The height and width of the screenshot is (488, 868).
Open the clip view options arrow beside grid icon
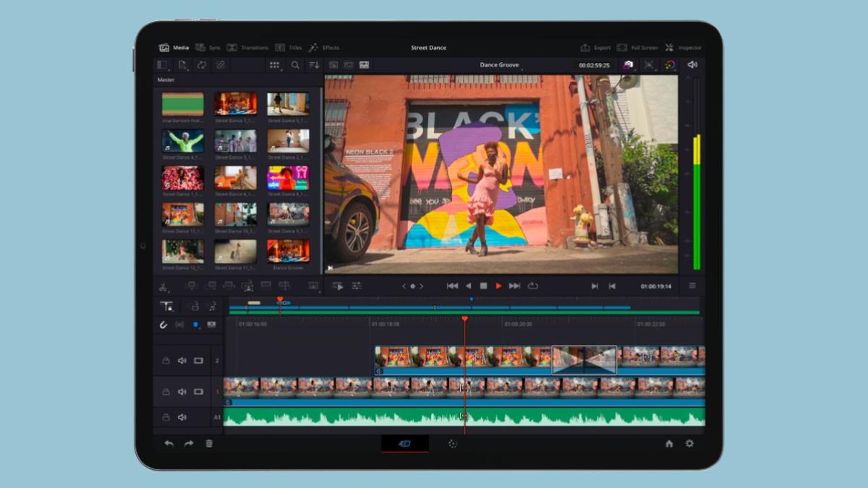click(281, 69)
